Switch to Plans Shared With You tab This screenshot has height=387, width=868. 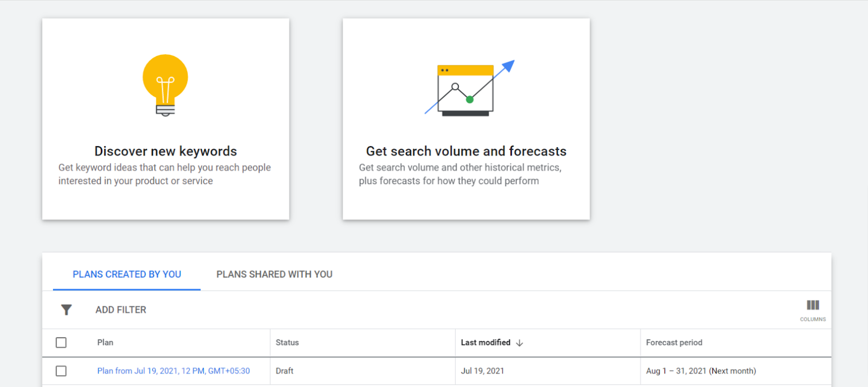pos(275,275)
